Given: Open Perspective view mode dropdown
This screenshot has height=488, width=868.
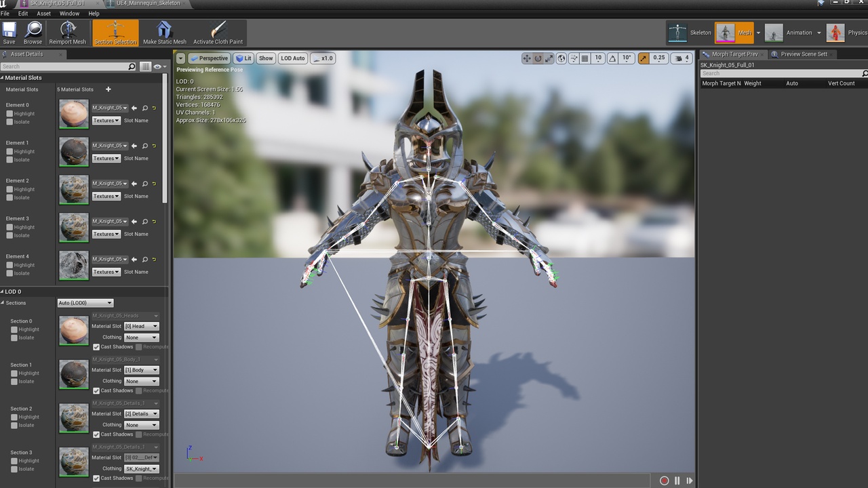Looking at the screenshot, I should coord(210,58).
